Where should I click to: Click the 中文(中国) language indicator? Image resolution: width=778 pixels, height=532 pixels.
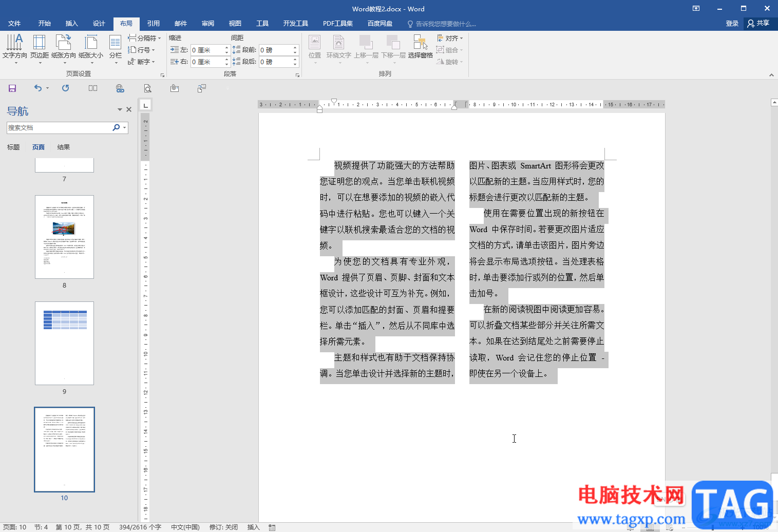185,527
